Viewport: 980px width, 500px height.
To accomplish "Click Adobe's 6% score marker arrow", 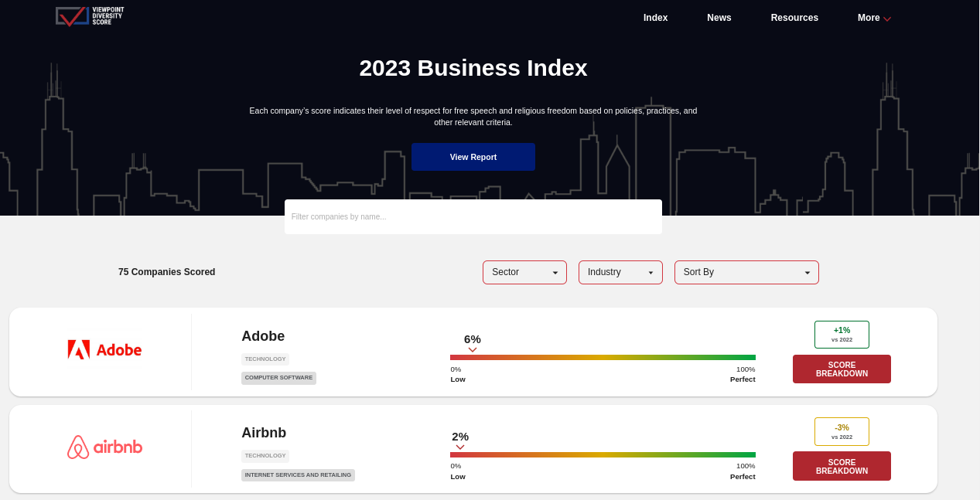I will (473, 350).
